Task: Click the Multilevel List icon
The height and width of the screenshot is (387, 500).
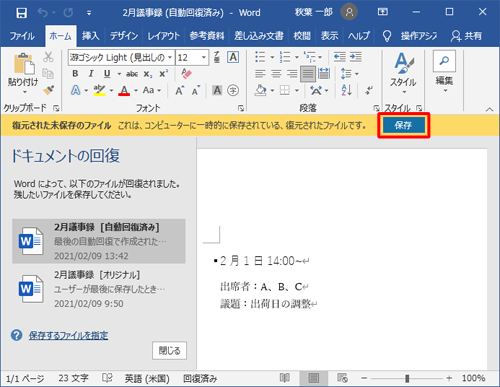Action: tap(309, 57)
